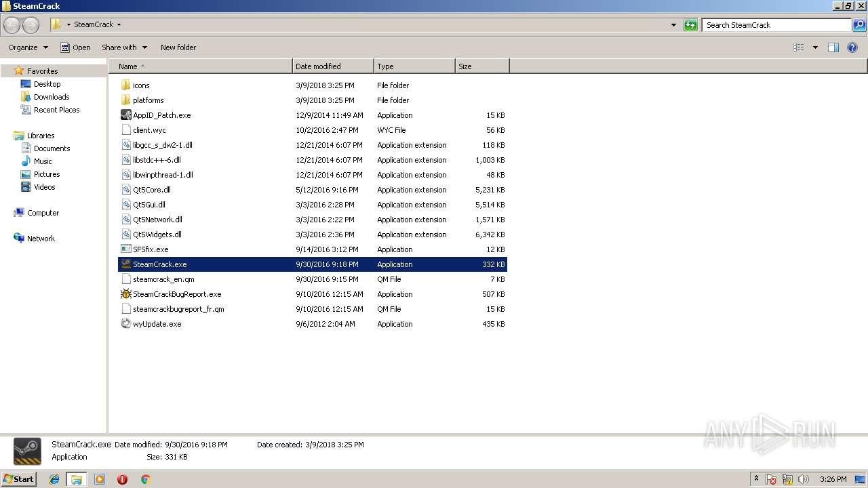Change view with the views icon

coord(799,47)
